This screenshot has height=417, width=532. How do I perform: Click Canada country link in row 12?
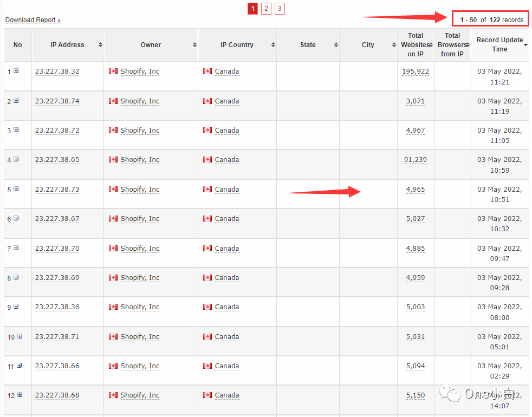(227, 395)
